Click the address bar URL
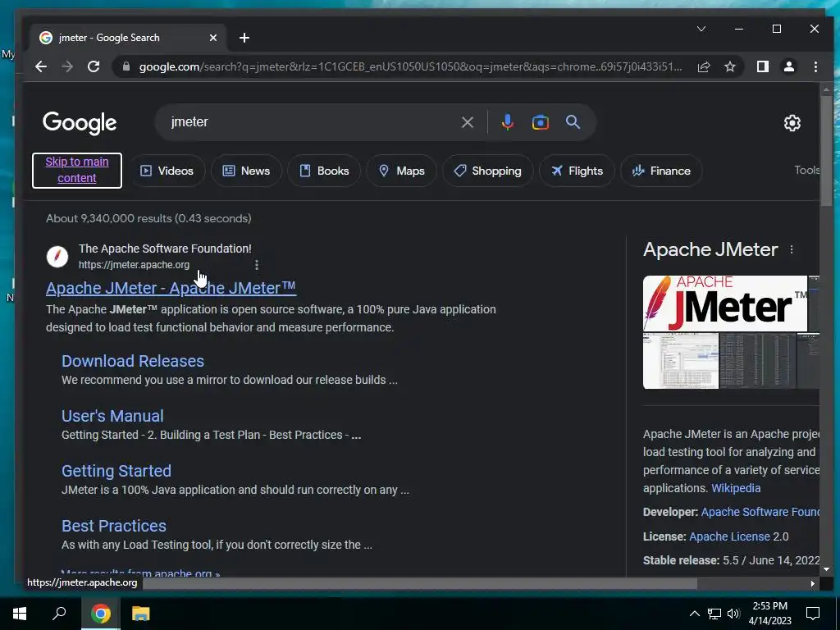 pyautogui.click(x=410, y=67)
